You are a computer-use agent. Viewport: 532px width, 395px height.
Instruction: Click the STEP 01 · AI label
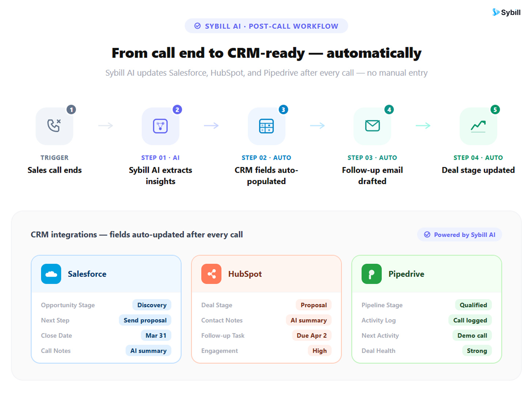point(160,158)
